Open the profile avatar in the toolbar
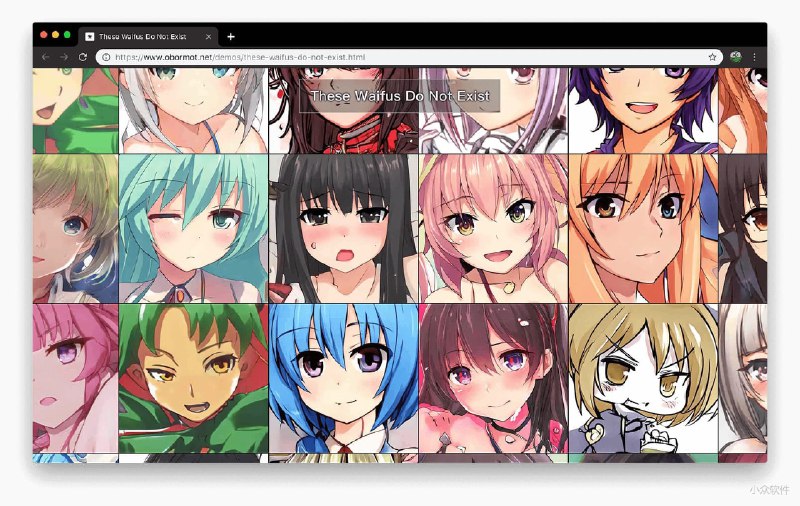 point(736,57)
